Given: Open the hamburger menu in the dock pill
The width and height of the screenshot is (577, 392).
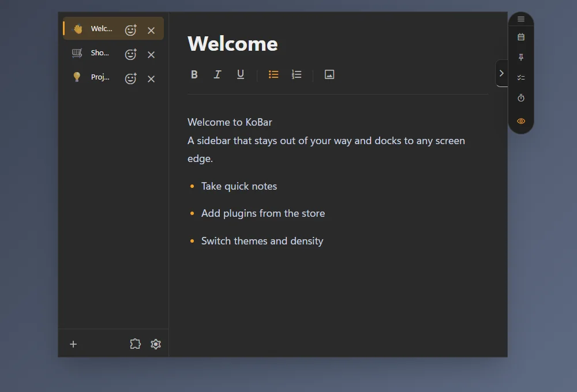Looking at the screenshot, I should click(521, 19).
